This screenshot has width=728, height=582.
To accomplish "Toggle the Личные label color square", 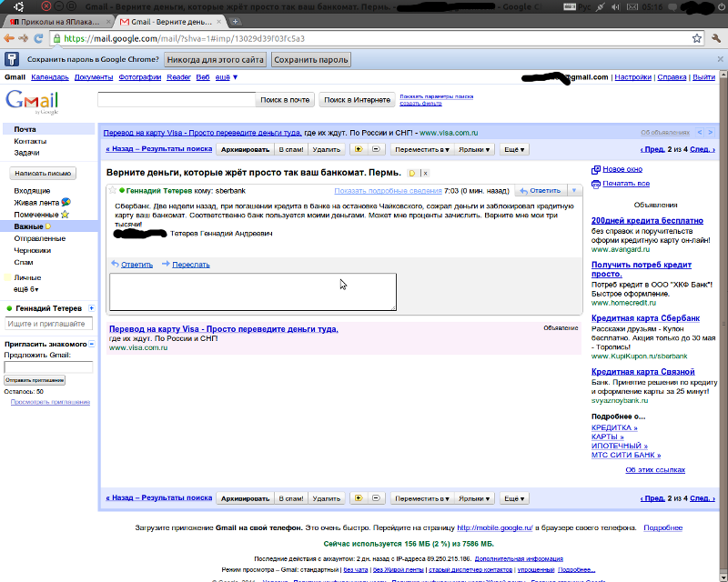I will (7, 277).
